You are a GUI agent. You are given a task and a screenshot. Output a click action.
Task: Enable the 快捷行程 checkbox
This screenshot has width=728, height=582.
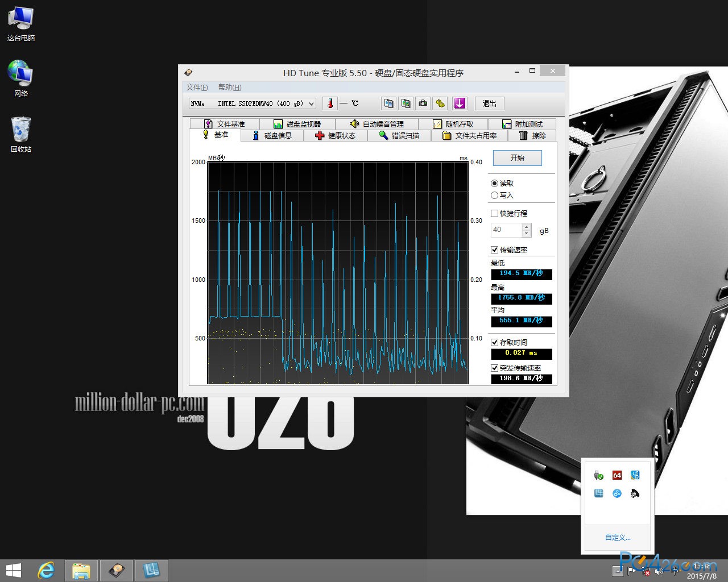coord(494,213)
